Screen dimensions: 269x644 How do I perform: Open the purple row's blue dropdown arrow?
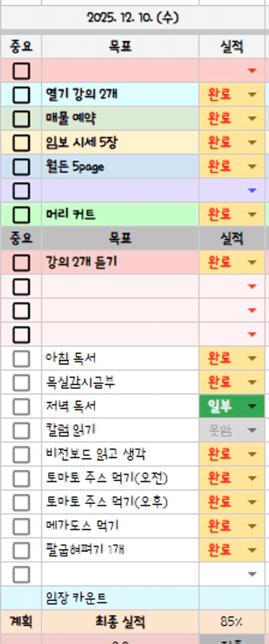(252, 191)
